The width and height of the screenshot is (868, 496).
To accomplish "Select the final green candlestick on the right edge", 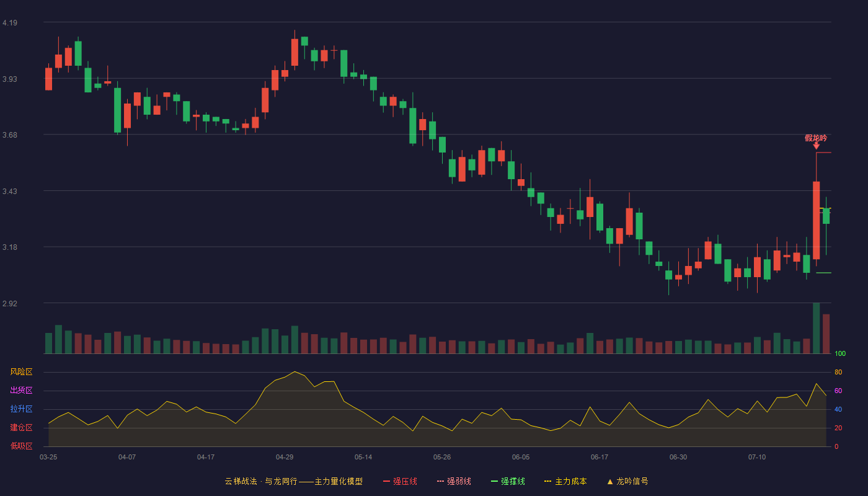I will coord(826,216).
